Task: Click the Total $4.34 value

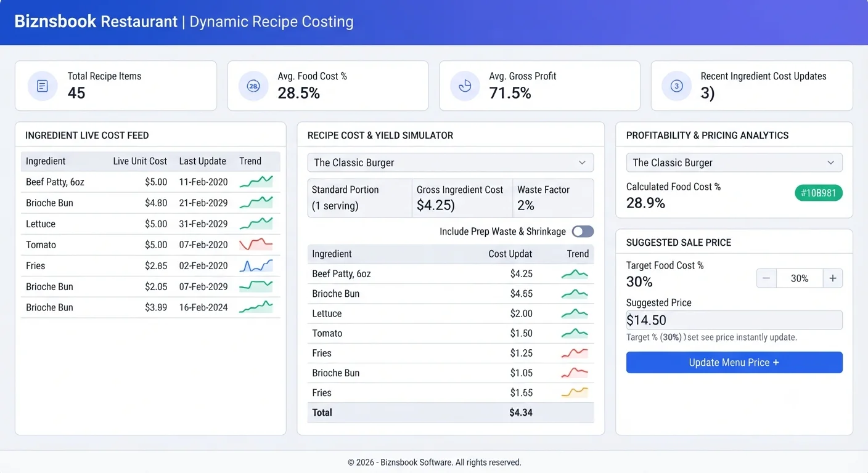Action: coord(521,413)
